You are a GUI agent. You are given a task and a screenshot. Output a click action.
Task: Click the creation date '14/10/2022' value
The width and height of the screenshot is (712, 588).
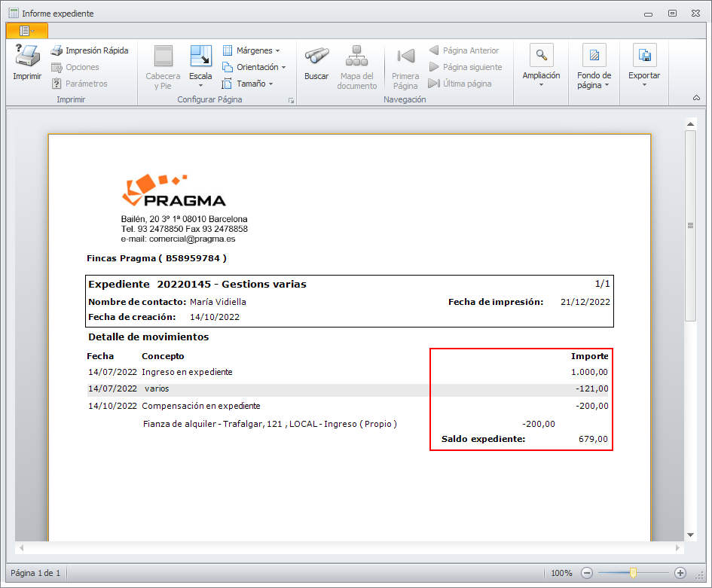click(215, 317)
